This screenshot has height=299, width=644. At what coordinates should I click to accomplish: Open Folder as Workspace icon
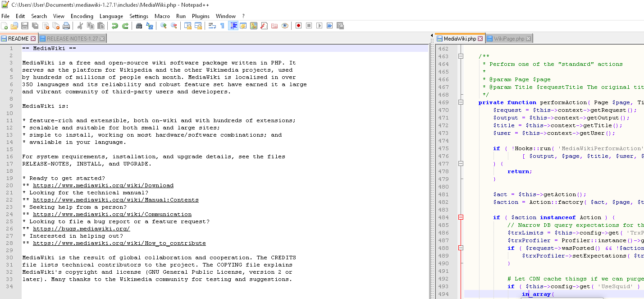pyautogui.click(x=274, y=26)
